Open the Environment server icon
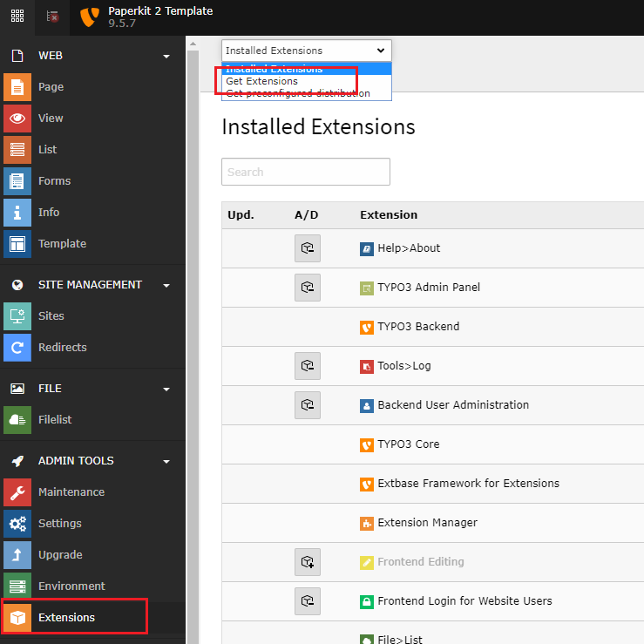 coord(17,586)
